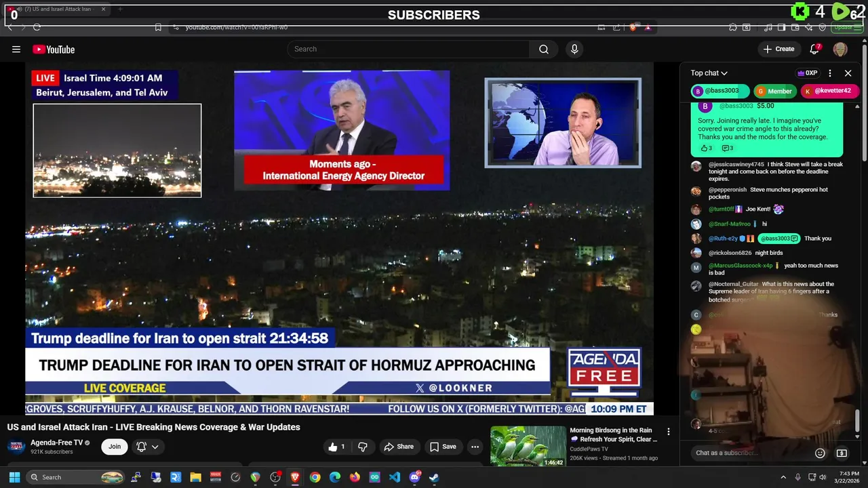Open CuddlePaws TV channel name
Screen dimensions: 868x488
tap(589, 449)
